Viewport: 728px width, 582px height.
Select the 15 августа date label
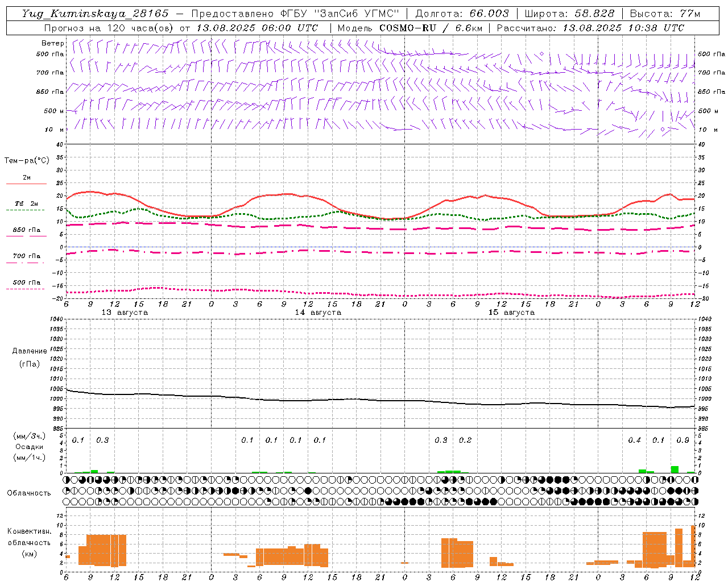(511, 313)
